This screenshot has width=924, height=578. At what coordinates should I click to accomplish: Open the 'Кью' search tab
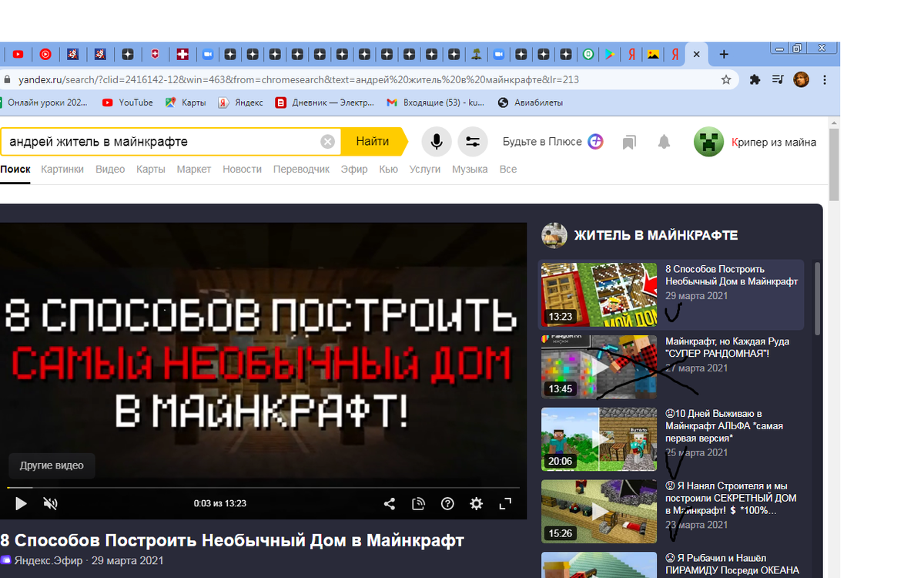click(389, 169)
